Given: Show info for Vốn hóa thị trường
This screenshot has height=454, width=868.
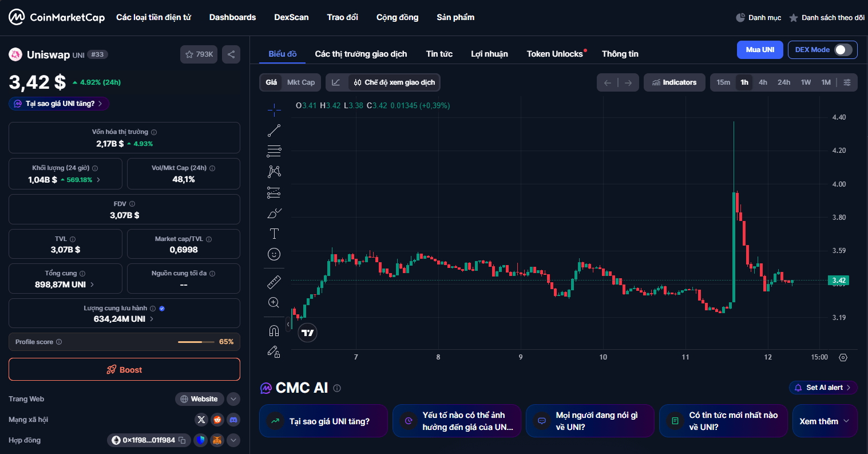Looking at the screenshot, I should pyautogui.click(x=154, y=132).
